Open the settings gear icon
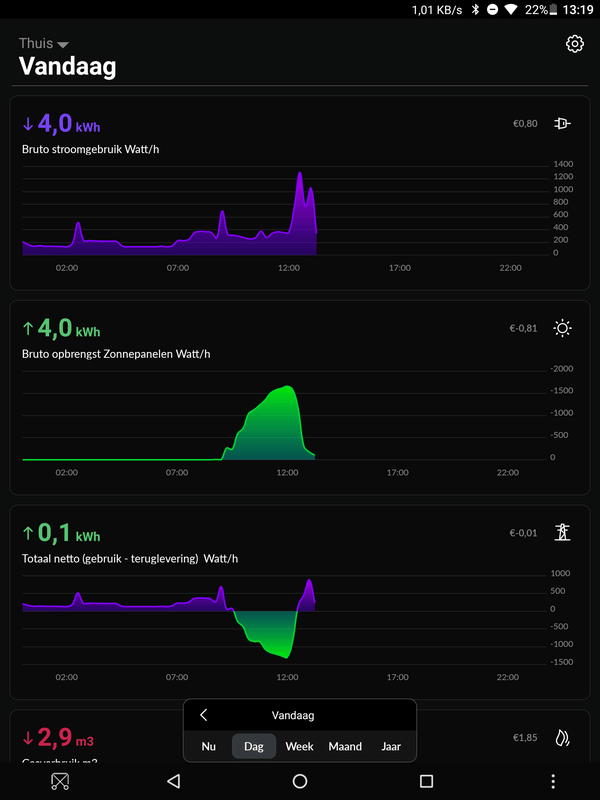 [574, 44]
